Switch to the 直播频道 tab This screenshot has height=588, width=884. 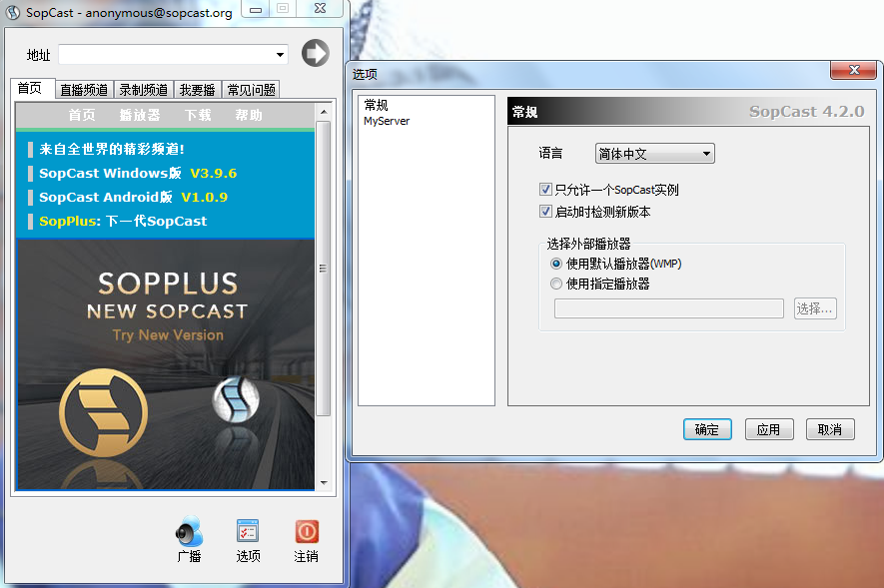[84, 90]
